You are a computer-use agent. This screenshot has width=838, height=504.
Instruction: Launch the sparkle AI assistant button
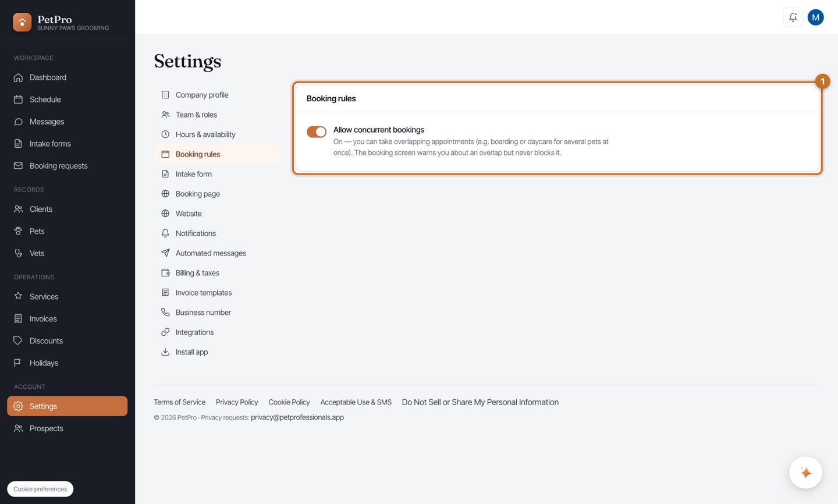tap(805, 473)
